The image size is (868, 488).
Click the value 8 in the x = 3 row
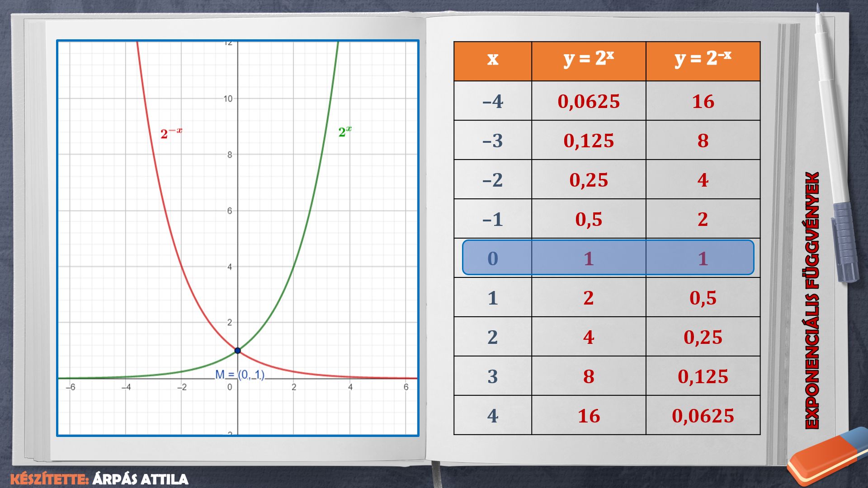[588, 376]
